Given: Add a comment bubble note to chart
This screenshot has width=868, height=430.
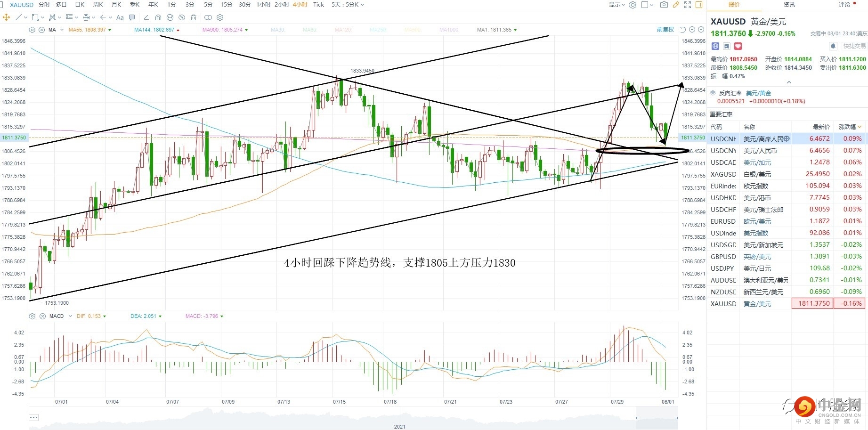Looking at the screenshot, I should [132, 17].
